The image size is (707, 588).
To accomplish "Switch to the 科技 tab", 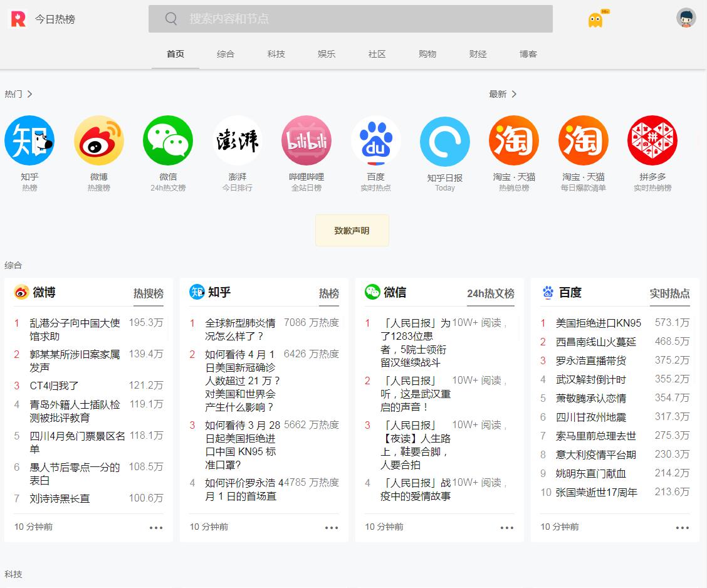I will pyautogui.click(x=276, y=54).
